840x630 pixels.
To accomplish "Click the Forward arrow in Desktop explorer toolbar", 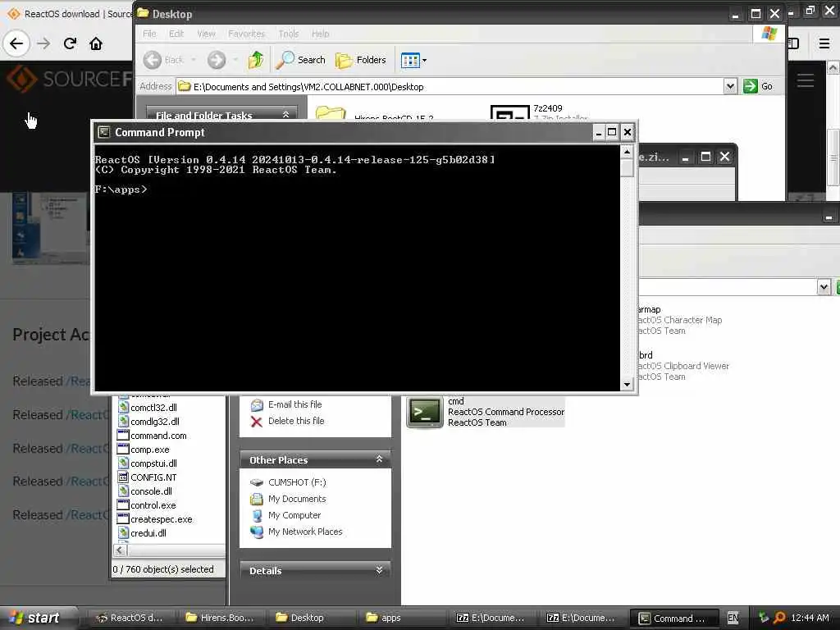I will coord(217,60).
